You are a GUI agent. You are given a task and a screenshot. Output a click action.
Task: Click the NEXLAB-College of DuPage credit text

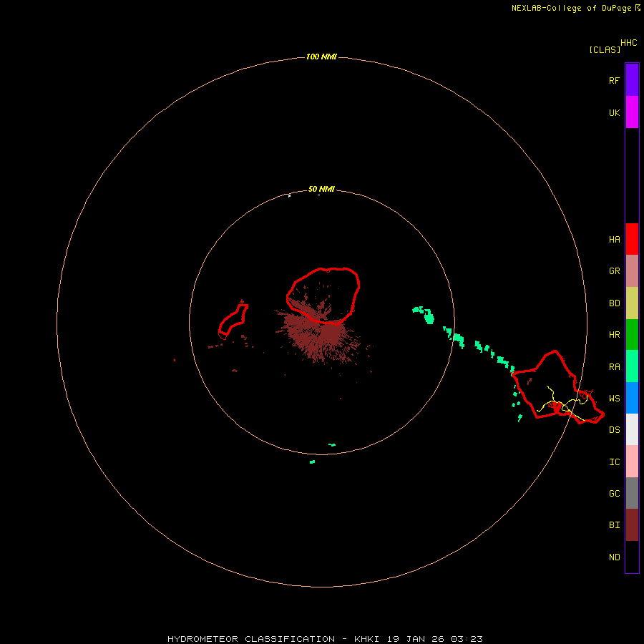coord(571,8)
